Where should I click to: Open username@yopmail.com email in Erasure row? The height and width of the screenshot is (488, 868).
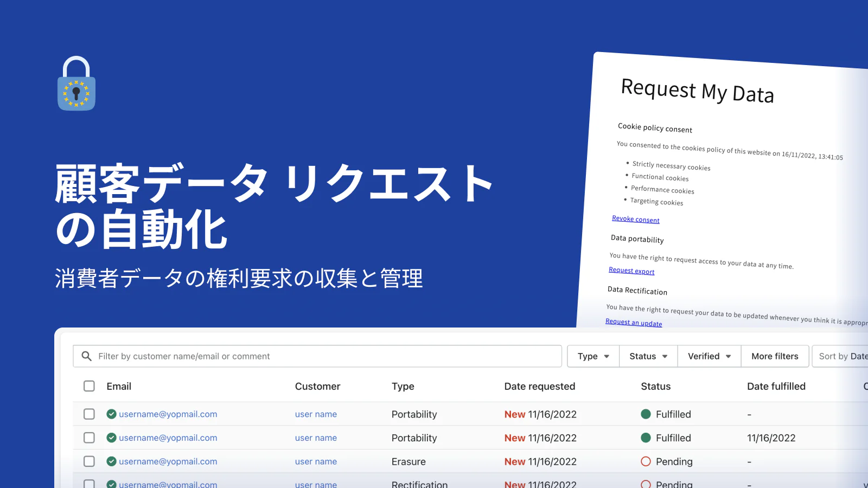[x=168, y=461]
